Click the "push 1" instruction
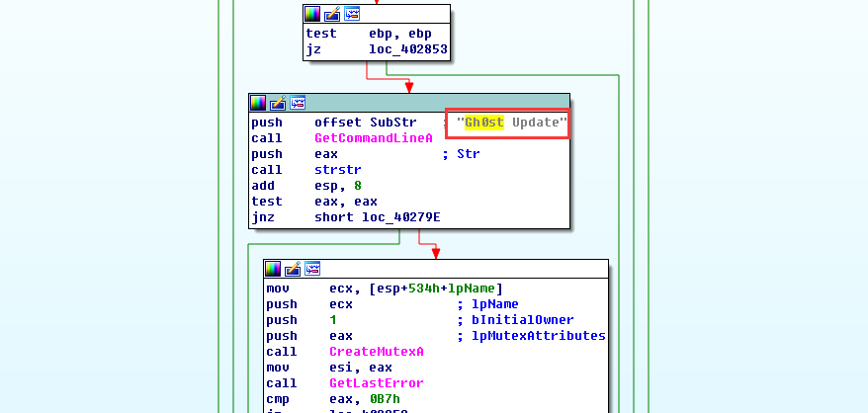Viewport: 868px width, 413px height. pos(302,320)
